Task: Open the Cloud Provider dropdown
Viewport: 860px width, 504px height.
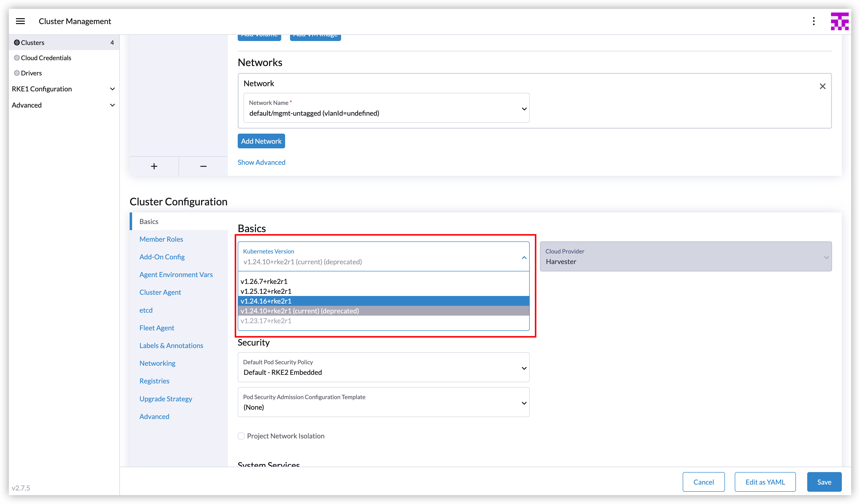Action: [686, 257]
